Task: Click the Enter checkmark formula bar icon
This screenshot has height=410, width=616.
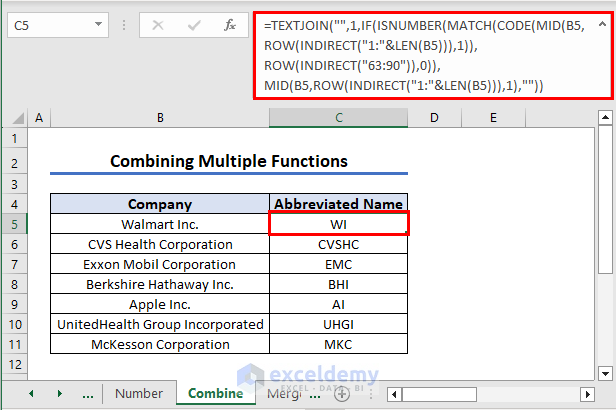Action: tap(194, 26)
